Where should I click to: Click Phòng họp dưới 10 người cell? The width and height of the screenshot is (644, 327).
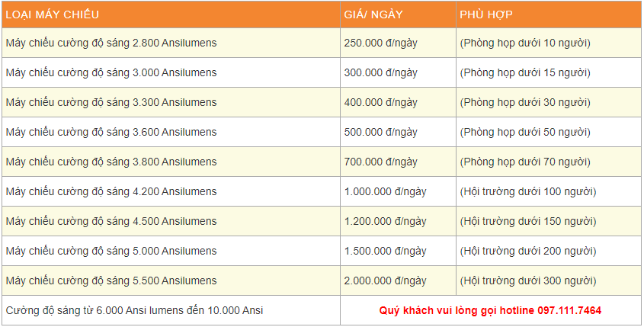click(525, 43)
